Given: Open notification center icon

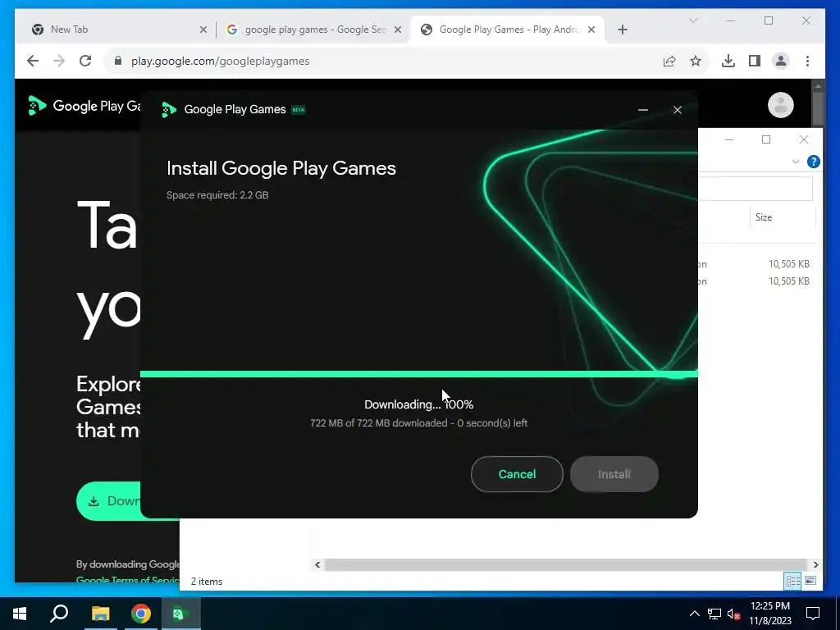Looking at the screenshot, I should tap(813, 614).
